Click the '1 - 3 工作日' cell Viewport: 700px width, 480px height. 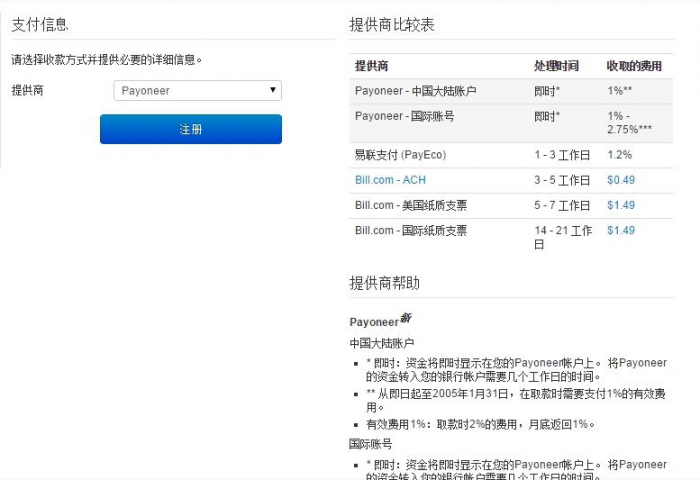click(562, 155)
